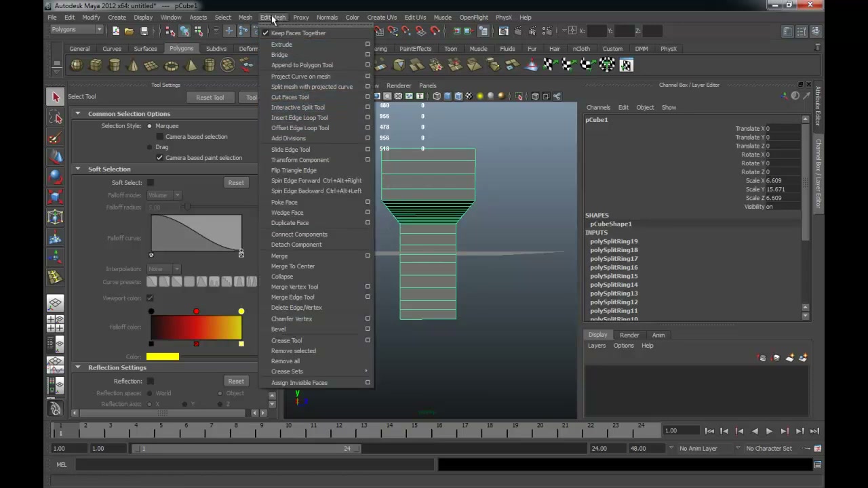This screenshot has height=488, width=868.
Task: Toggle yellow Use All Lights viewport icon
Action: coord(480,96)
